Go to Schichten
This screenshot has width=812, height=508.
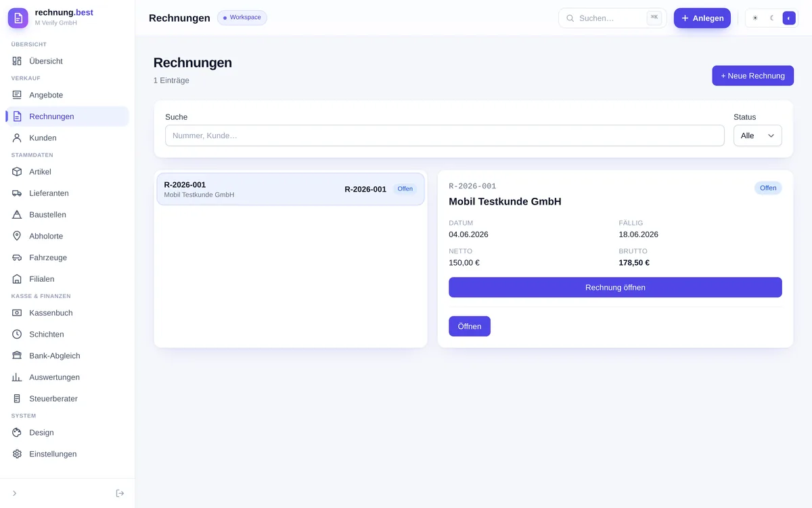tap(67, 334)
